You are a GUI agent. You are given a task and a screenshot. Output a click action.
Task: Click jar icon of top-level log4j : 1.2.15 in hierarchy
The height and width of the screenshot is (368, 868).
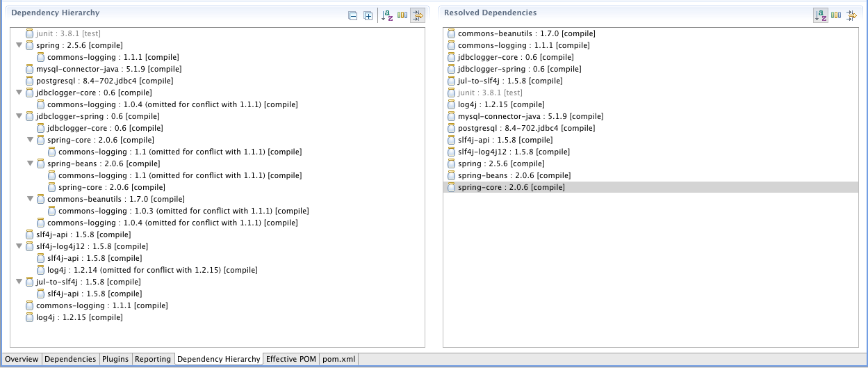pyautogui.click(x=29, y=317)
